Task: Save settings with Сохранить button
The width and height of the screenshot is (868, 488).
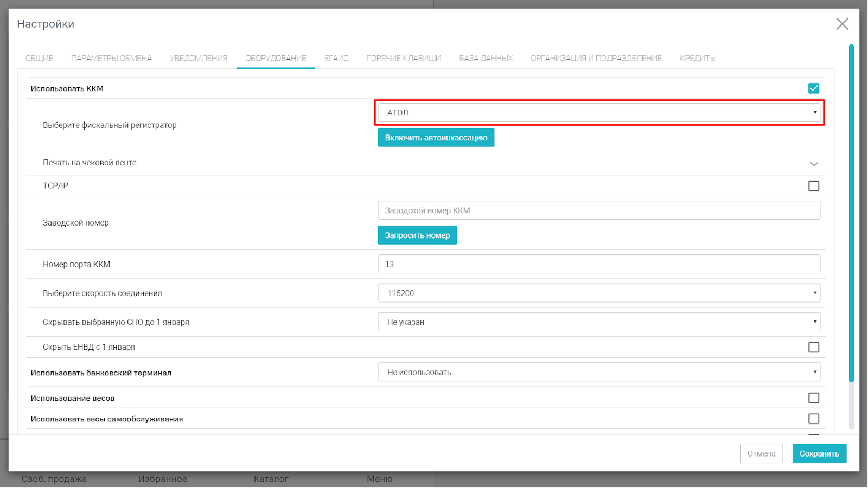Action: [819, 454]
